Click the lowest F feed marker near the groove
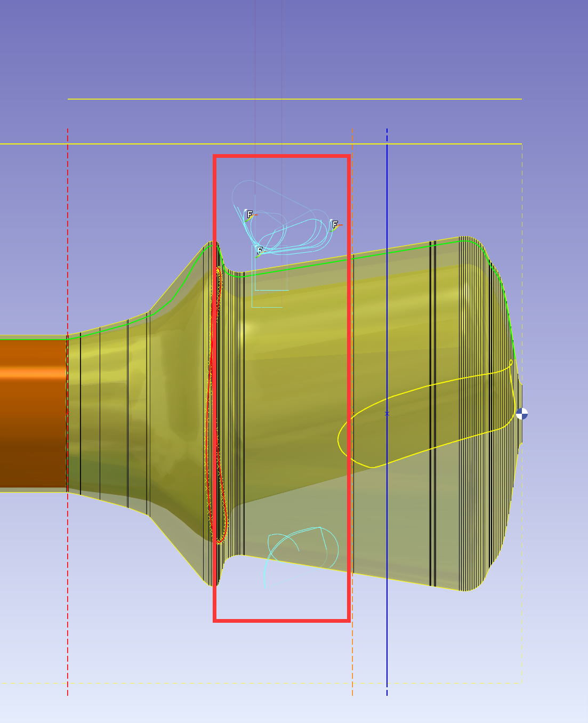This screenshot has width=588, height=723. point(260,251)
